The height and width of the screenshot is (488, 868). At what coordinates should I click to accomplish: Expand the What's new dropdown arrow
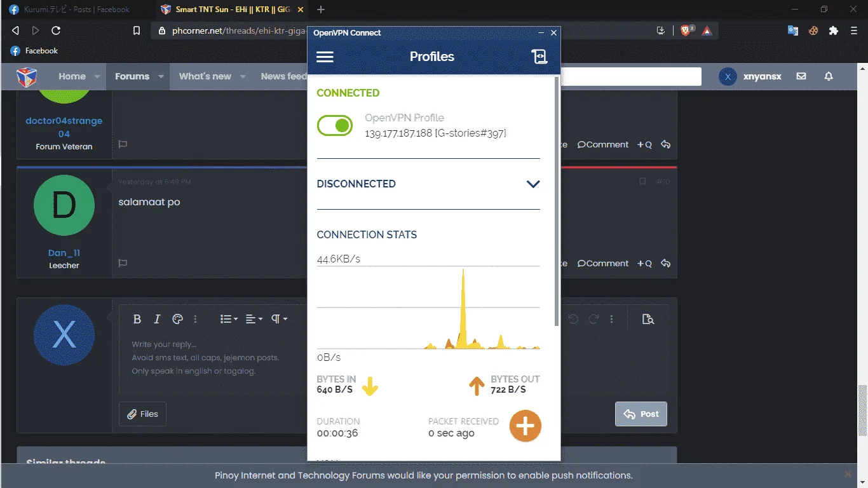tap(243, 76)
